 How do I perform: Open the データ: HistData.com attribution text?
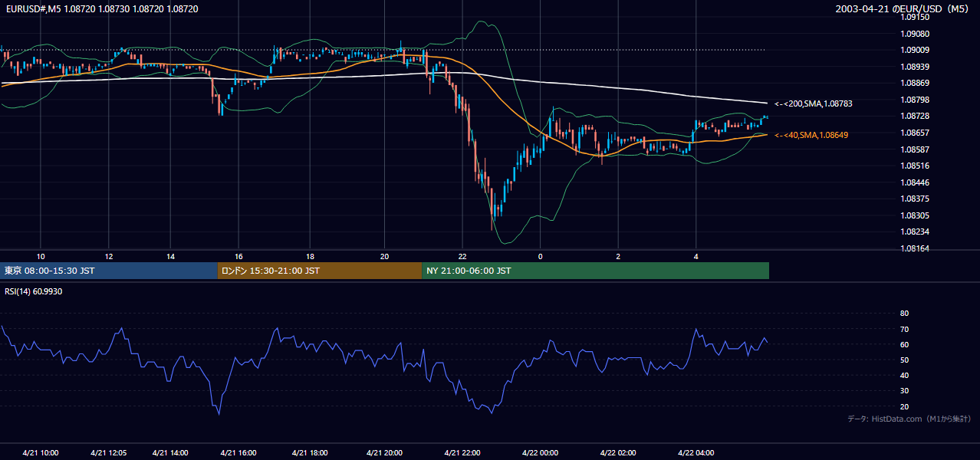pyautogui.click(x=909, y=419)
